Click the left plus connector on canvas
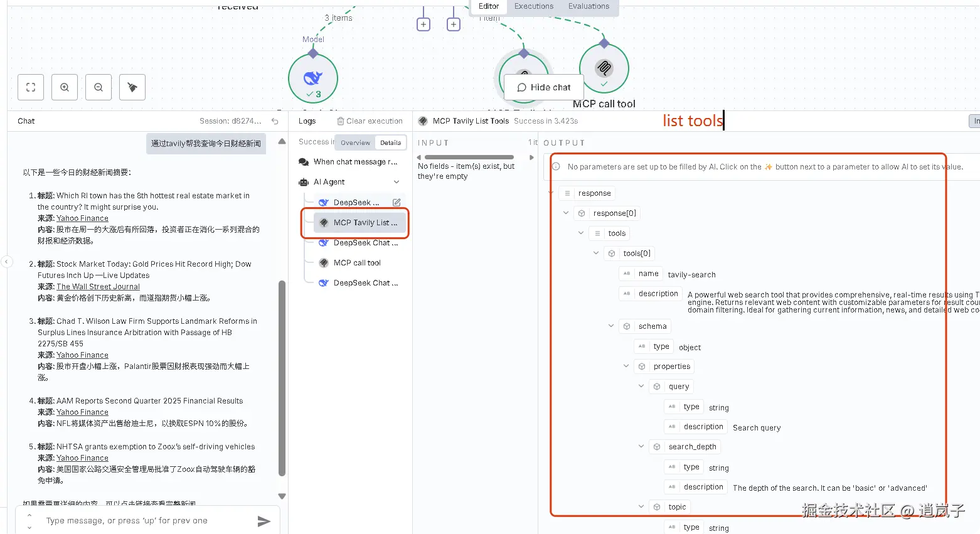This screenshot has height=534, width=980. pyautogui.click(x=423, y=24)
